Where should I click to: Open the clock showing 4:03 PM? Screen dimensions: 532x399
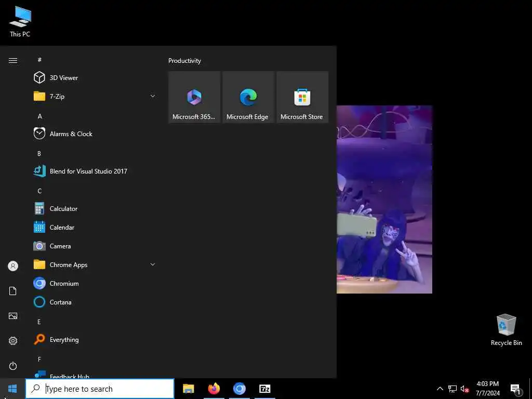click(x=487, y=389)
